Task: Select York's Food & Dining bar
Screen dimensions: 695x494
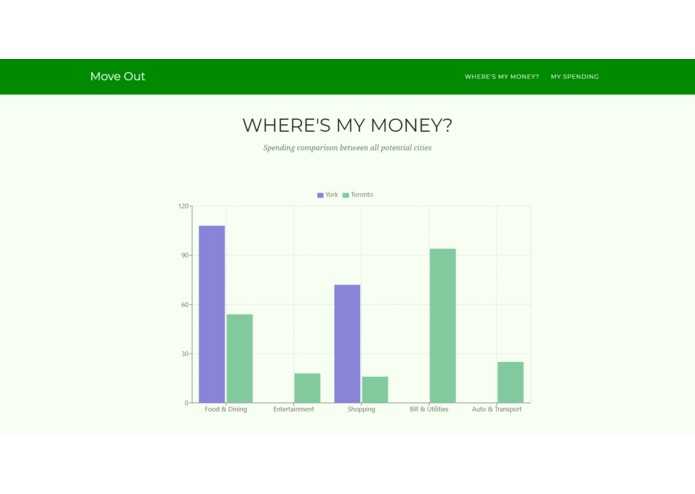Action: (x=212, y=314)
